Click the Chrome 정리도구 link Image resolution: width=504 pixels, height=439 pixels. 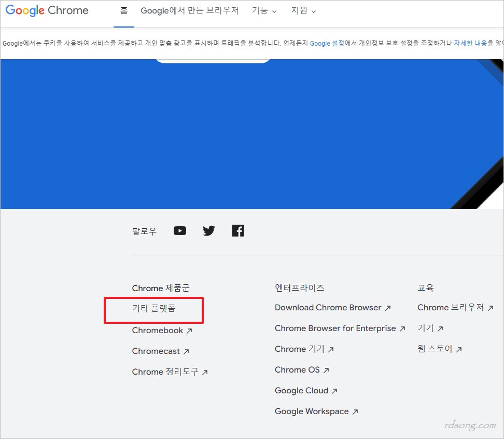tap(166, 372)
